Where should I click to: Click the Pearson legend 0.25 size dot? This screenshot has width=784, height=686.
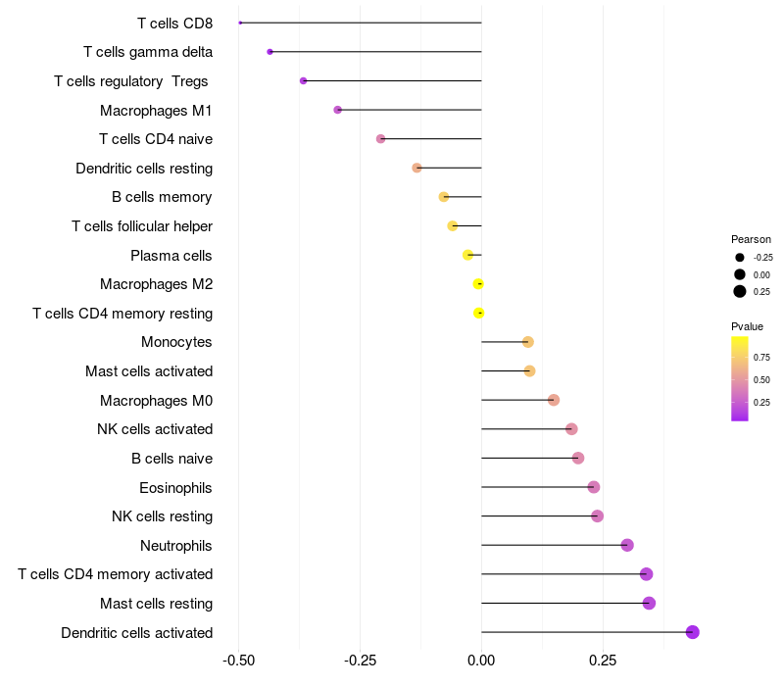(740, 291)
